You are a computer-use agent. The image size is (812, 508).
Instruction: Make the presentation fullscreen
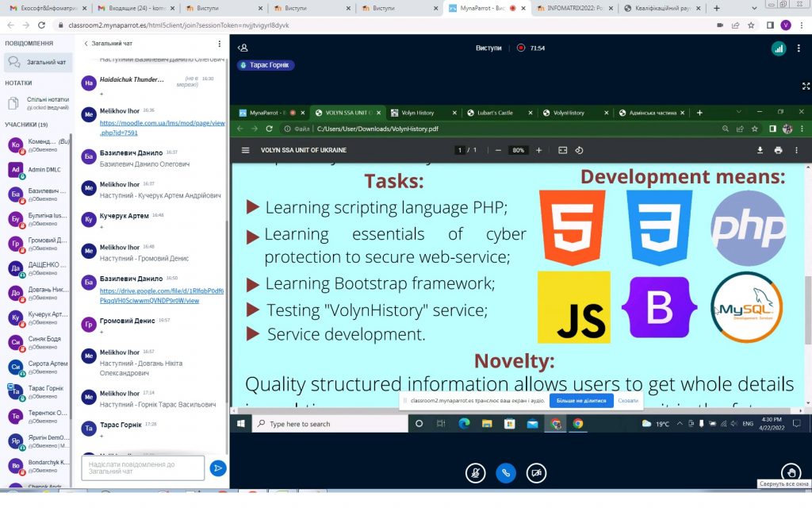coord(806,86)
